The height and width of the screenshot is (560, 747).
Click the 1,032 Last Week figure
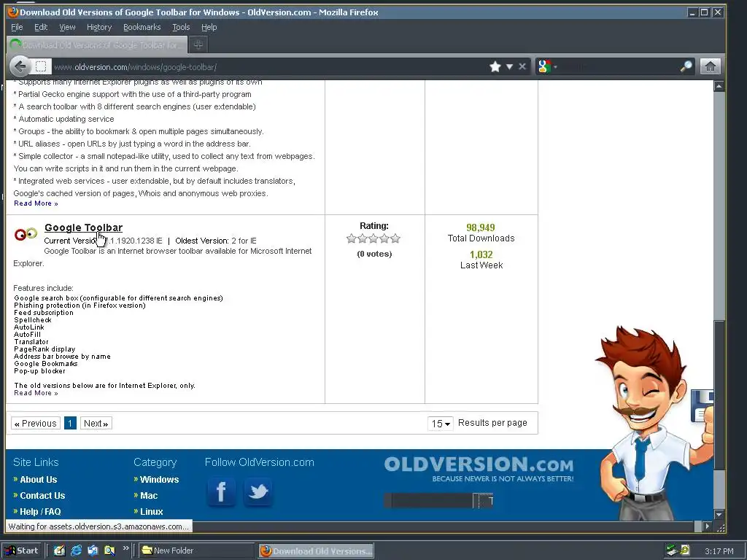pyautogui.click(x=481, y=254)
